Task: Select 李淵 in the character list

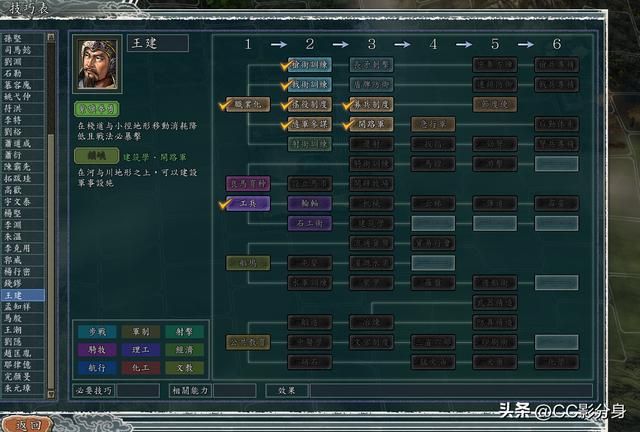Action: pyautogui.click(x=22, y=225)
